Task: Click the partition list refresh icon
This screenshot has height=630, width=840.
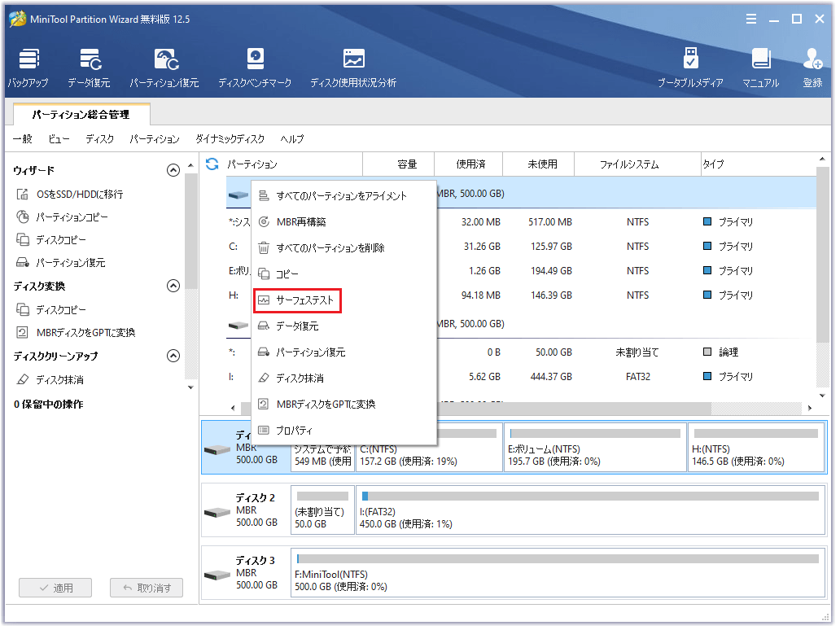Action: pos(212,164)
